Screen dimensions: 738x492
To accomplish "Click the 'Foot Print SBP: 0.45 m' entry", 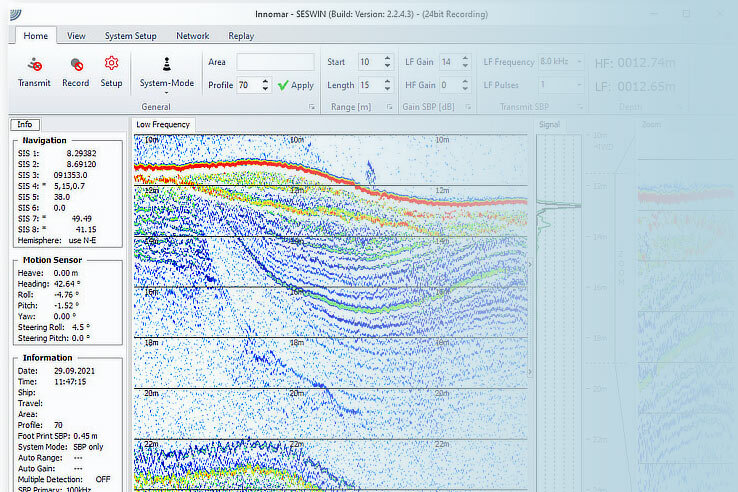I will (58, 436).
